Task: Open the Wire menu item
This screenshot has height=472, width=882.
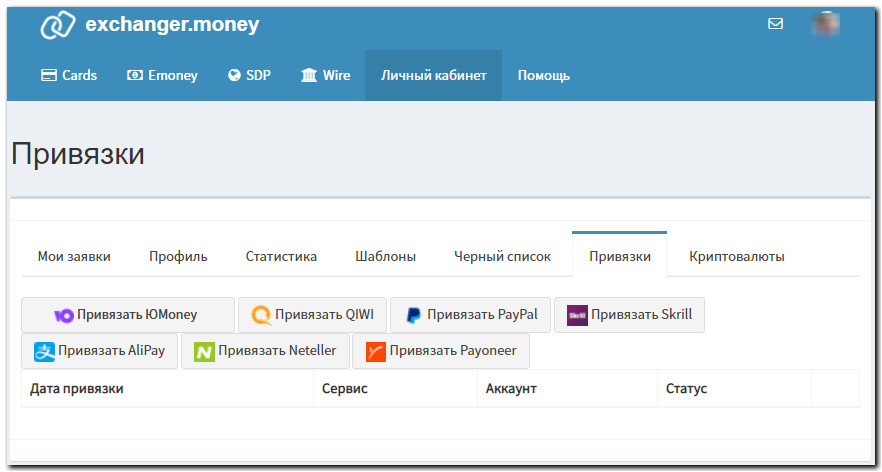Action: coord(326,75)
